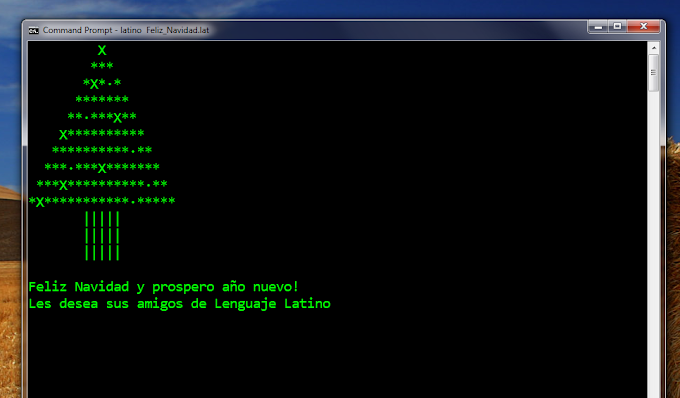The image size is (680, 398).
Task: Minimize the Command Prompt window
Action: [x=598, y=27]
